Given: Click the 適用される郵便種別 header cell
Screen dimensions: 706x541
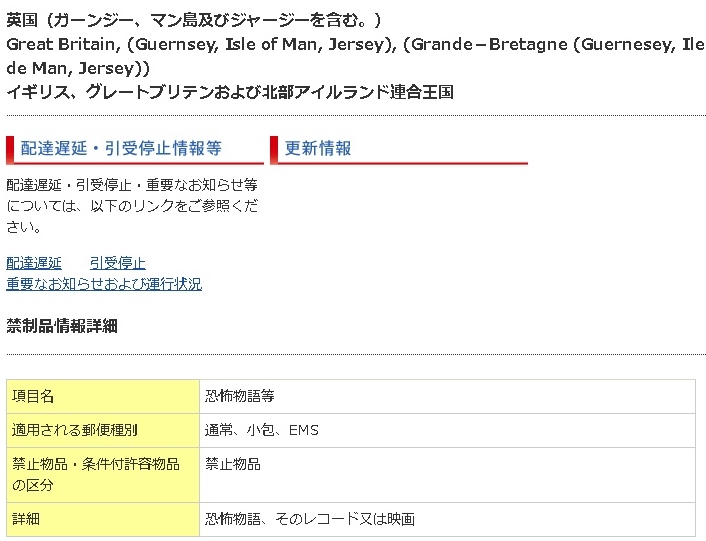Looking at the screenshot, I should (103, 430).
